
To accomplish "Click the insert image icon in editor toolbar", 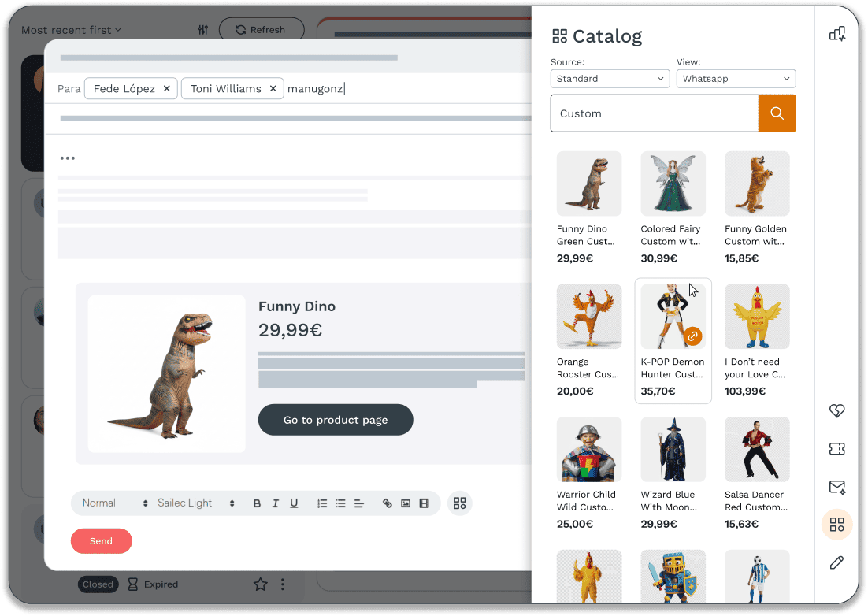I will (406, 503).
